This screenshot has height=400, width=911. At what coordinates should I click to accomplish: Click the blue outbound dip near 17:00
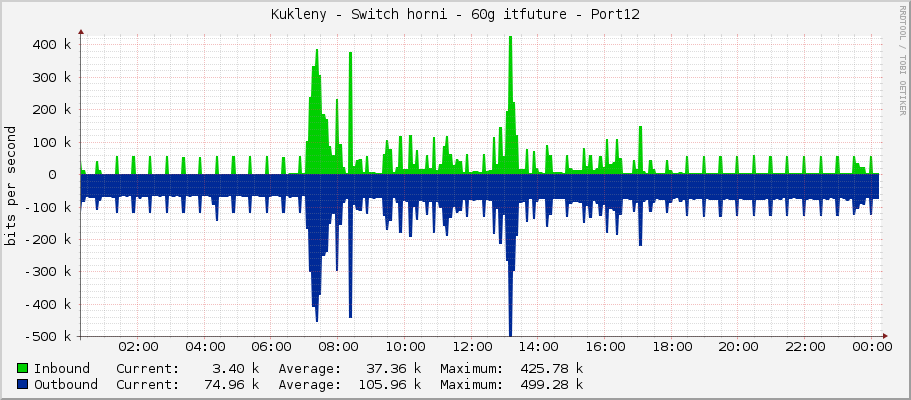click(640, 210)
